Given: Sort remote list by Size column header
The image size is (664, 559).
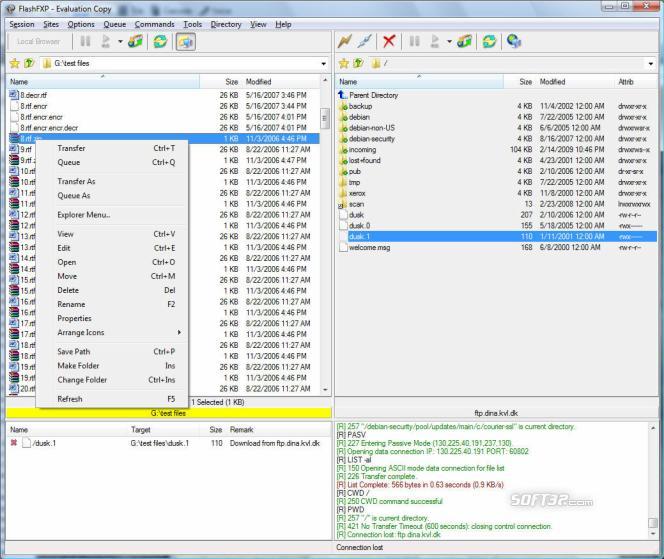Looking at the screenshot, I should 520,82.
